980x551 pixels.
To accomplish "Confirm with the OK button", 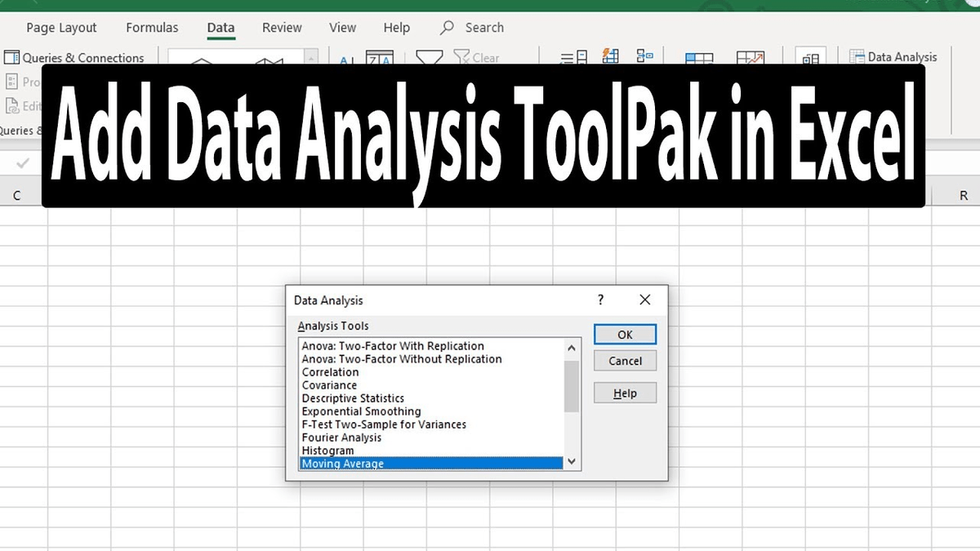I will [x=624, y=334].
